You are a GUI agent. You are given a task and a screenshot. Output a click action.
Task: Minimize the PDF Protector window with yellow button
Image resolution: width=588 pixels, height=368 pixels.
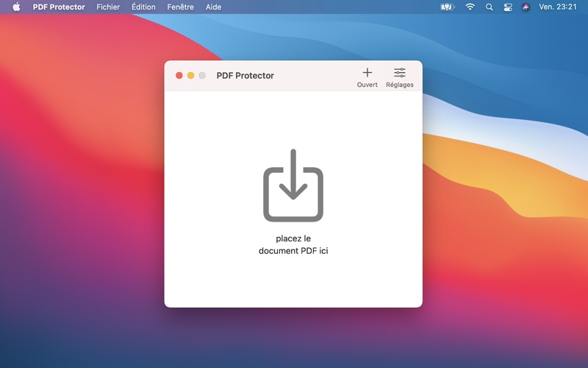click(x=190, y=76)
